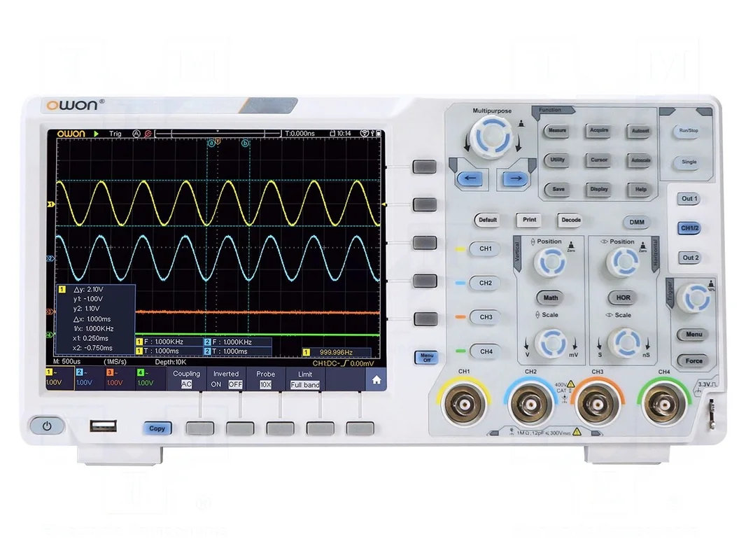Click the 999.996Hz frequency counter readout
The image size is (746, 560).
click(x=336, y=353)
